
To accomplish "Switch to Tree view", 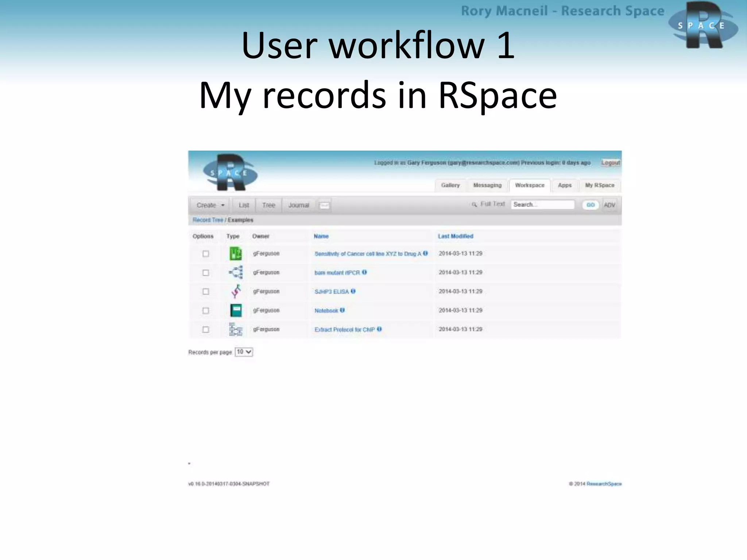I will 268,205.
